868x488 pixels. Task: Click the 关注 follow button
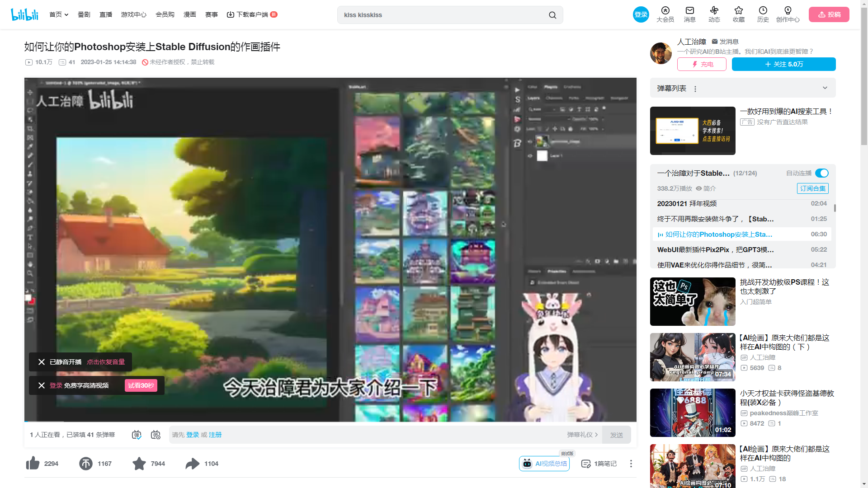coord(783,64)
